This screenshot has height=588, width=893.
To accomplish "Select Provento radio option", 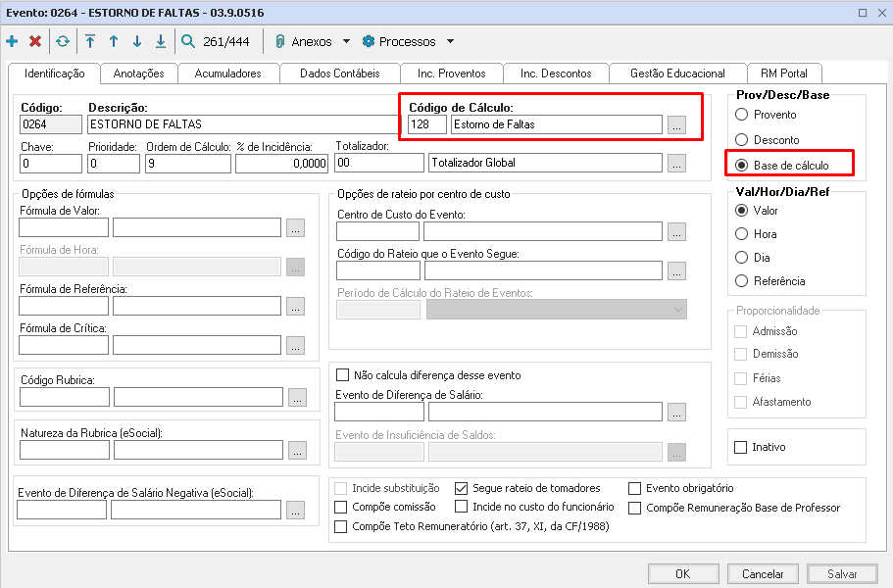I will click(741, 115).
